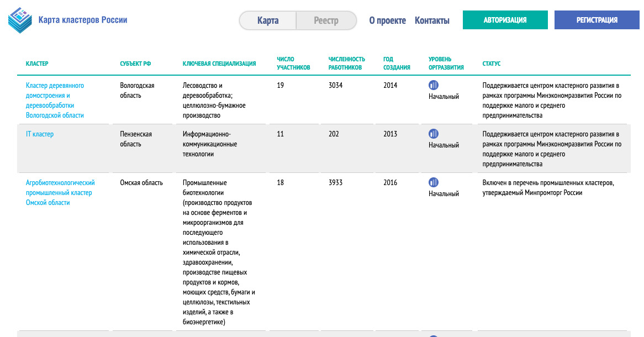Click level icon in Вологодская область row
Screen dimensions: 644x337
pyautogui.click(x=434, y=85)
